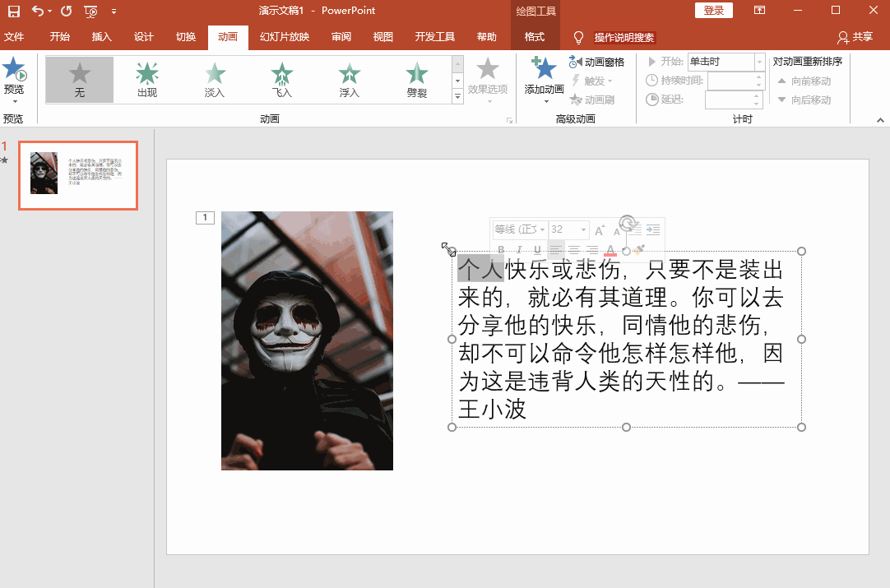Screen dimensions: 890x588
Task: Click the red font color button
Action: pyautogui.click(x=610, y=250)
